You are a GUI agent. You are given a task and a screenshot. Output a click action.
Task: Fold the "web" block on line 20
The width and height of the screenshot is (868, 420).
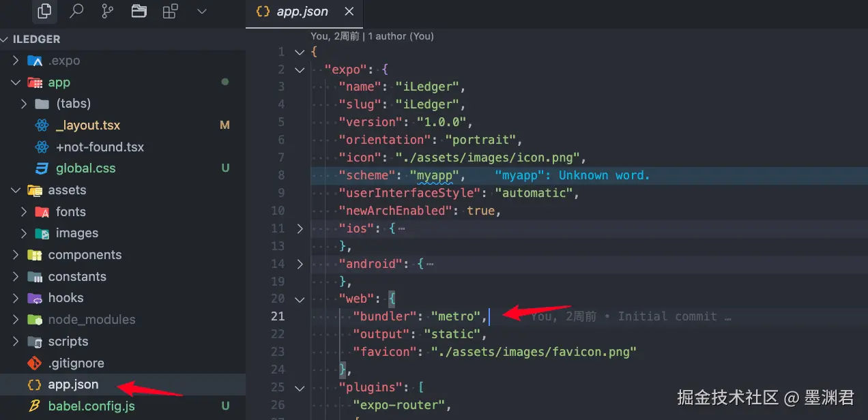tap(300, 299)
